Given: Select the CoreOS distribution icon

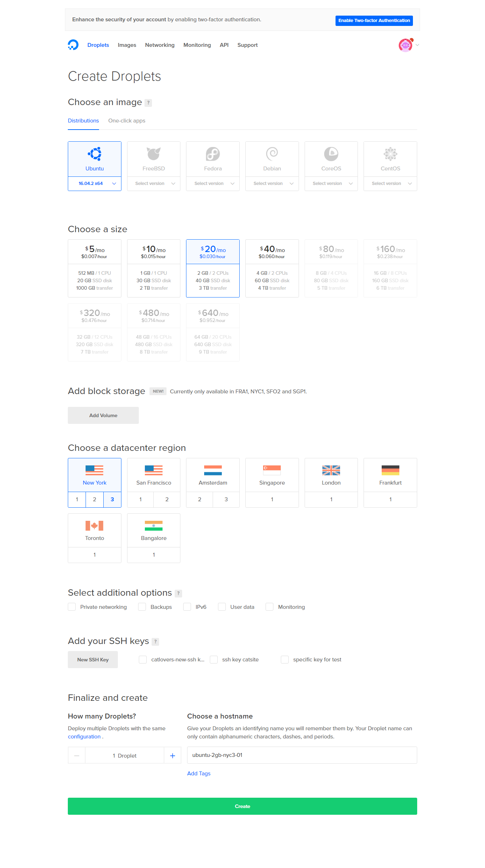Looking at the screenshot, I should pos(331,154).
